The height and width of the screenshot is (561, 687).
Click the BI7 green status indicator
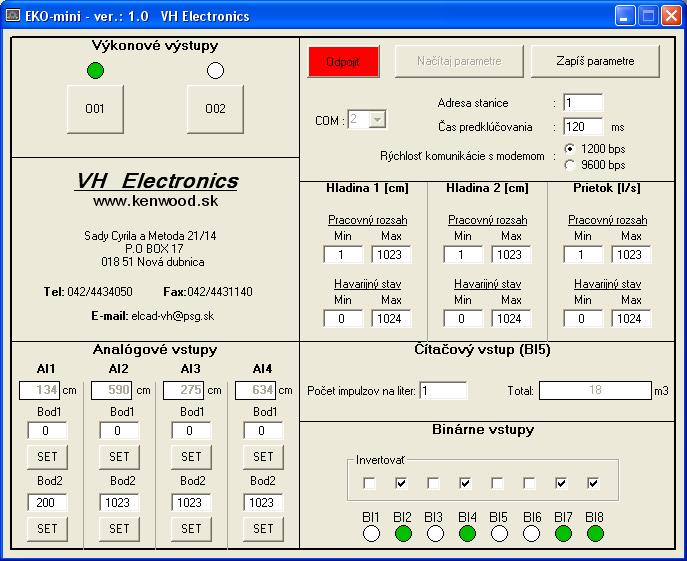[563, 533]
